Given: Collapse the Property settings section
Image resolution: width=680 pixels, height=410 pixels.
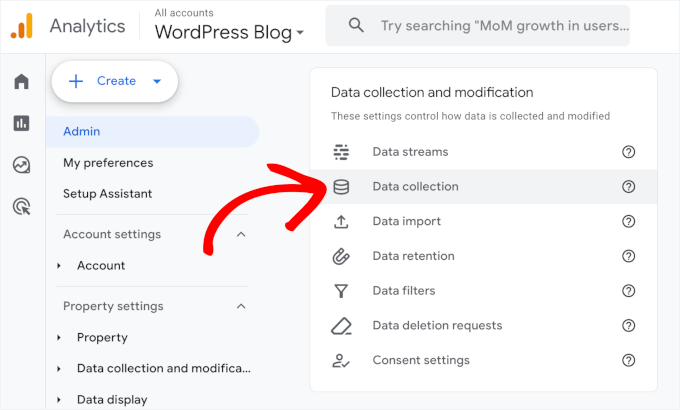Looking at the screenshot, I should pyautogui.click(x=241, y=306).
